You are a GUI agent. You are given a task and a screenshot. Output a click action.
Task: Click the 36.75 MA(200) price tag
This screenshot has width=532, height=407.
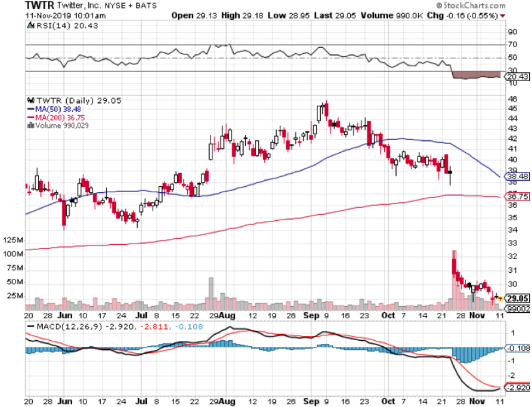[517, 197]
